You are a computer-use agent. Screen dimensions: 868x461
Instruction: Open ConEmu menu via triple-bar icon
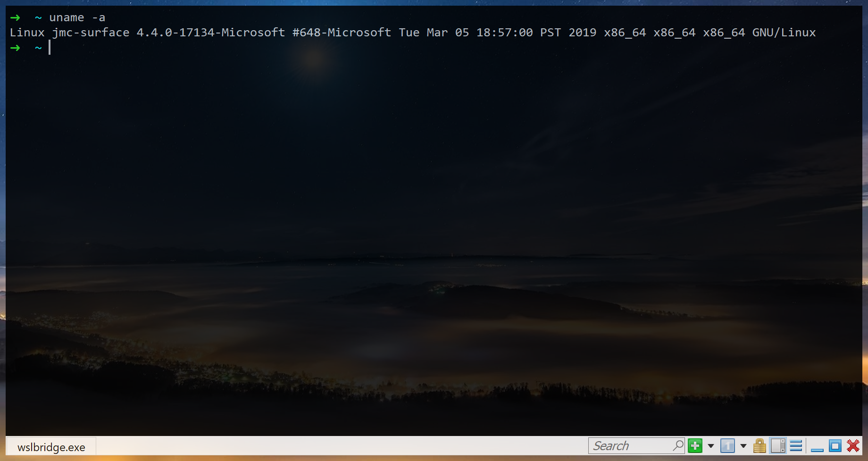tap(797, 445)
